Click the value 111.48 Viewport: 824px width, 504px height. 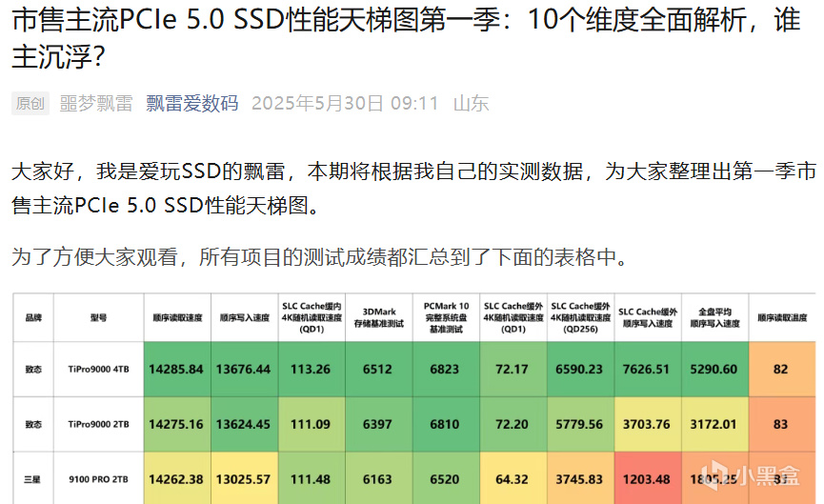pyautogui.click(x=311, y=479)
